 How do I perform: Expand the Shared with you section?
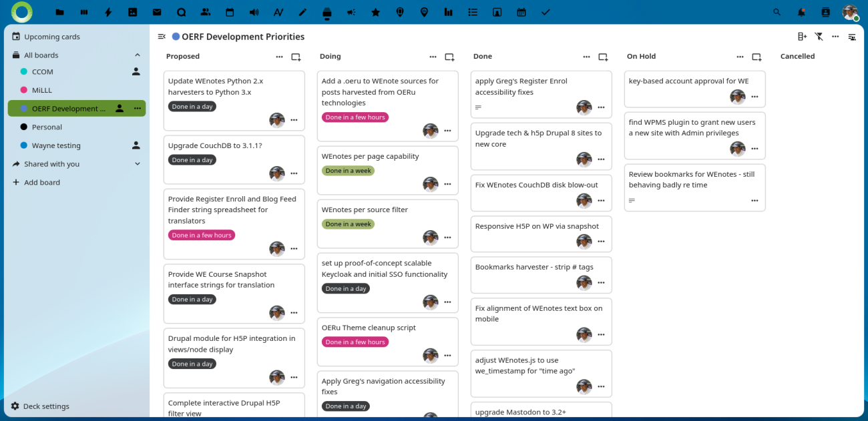[x=138, y=164]
